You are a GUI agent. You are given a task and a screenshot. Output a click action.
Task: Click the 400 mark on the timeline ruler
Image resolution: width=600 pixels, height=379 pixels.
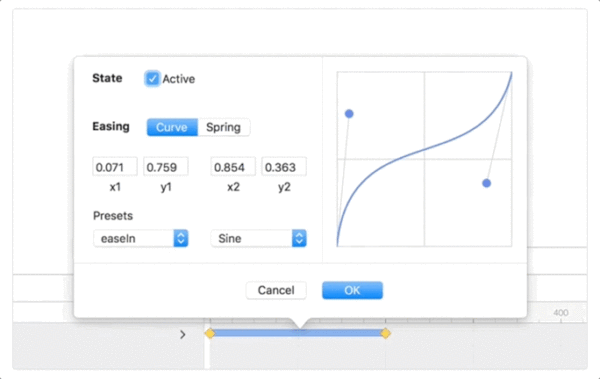561,313
